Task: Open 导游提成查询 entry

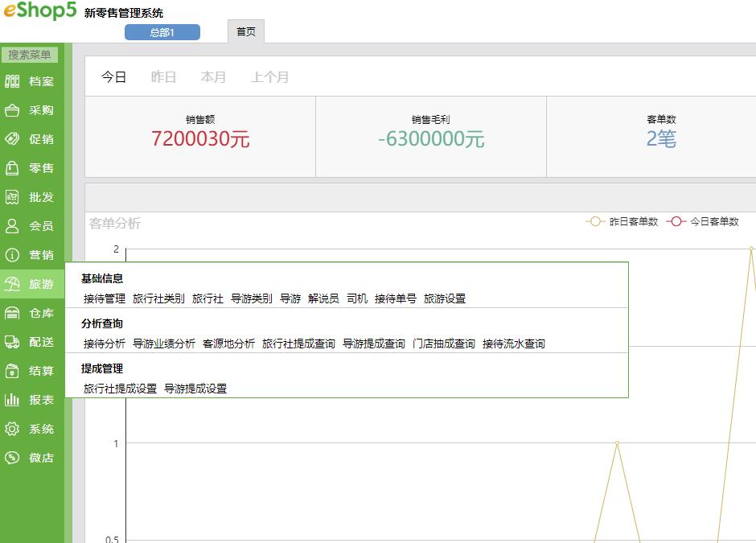Action: click(374, 343)
